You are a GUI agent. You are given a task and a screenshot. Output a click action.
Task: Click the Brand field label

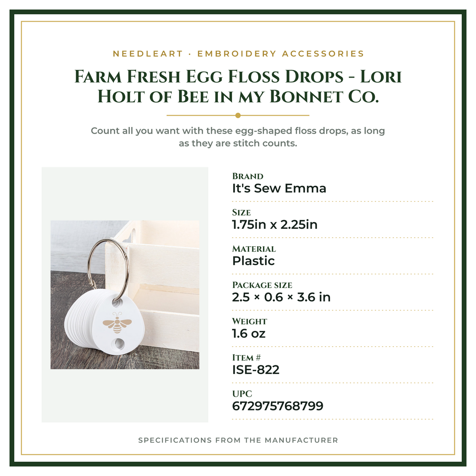(x=248, y=176)
